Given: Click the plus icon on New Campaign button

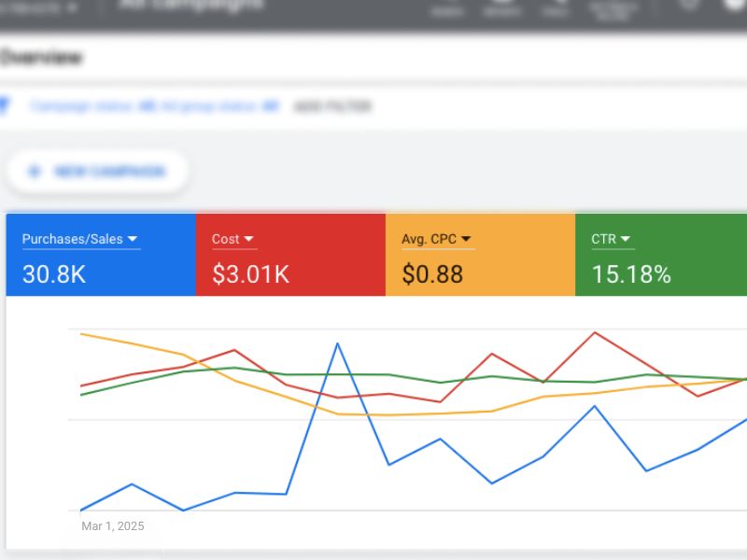Looking at the screenshot, I should pos(35,171).
